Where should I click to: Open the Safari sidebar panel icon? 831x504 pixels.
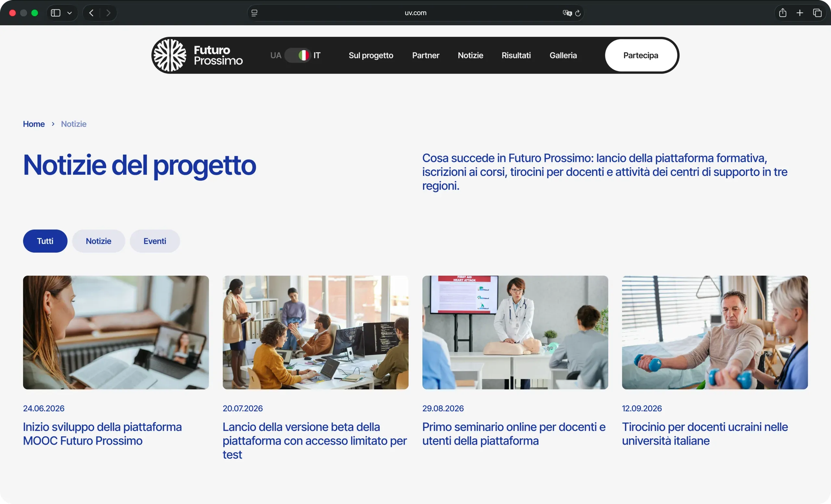(56, 13)
